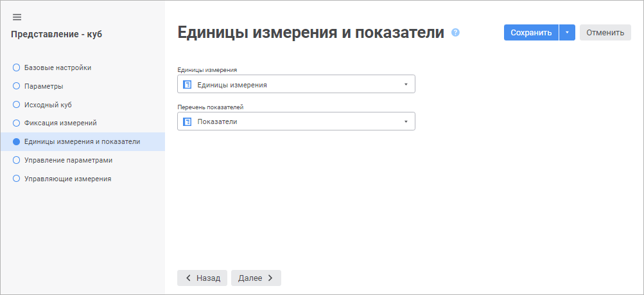Viewport: 644px width, 295px height.
Task: Expand the Единицы измерения dropdown arrow
Action: point(406,84)
